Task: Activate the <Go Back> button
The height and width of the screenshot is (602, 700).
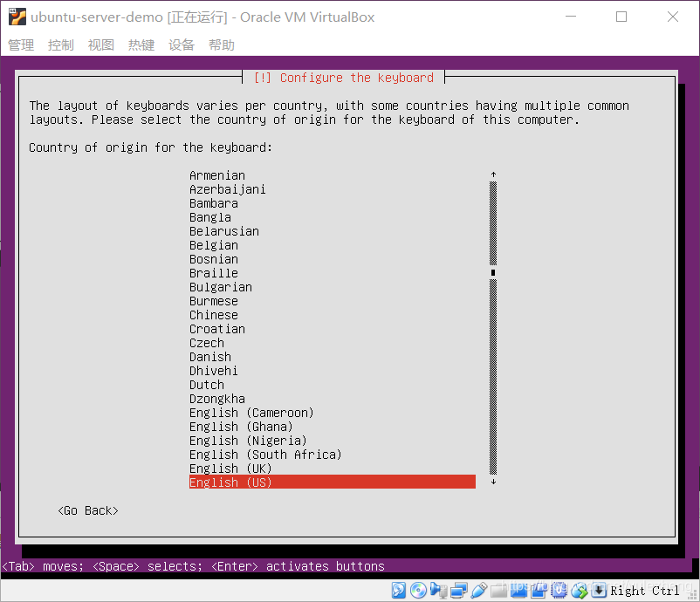Action: [88, 510]
